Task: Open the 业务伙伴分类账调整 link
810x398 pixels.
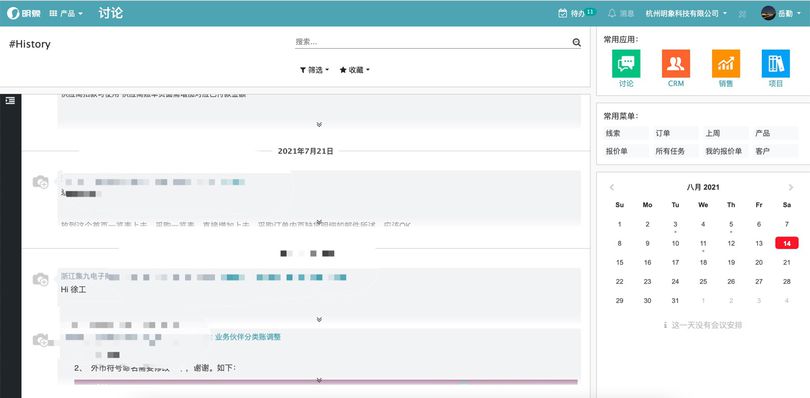Action: [x=247, y=337]
